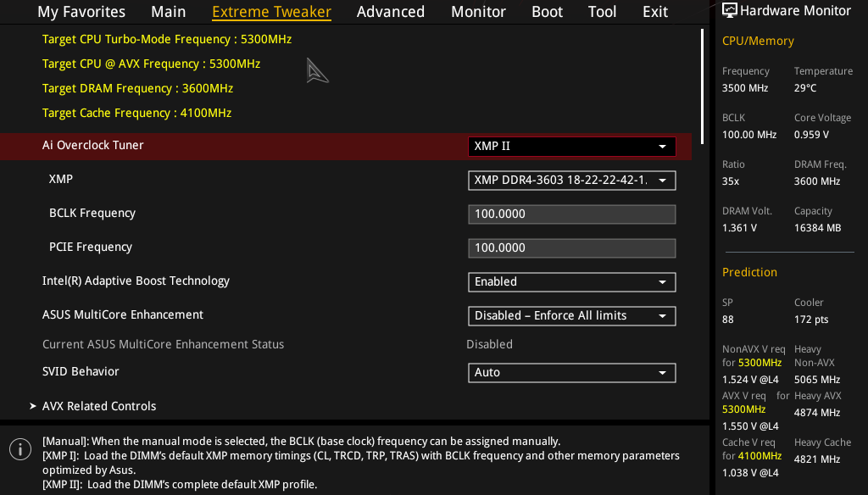Click the PCIE Frequency input field

click(572, 248)
